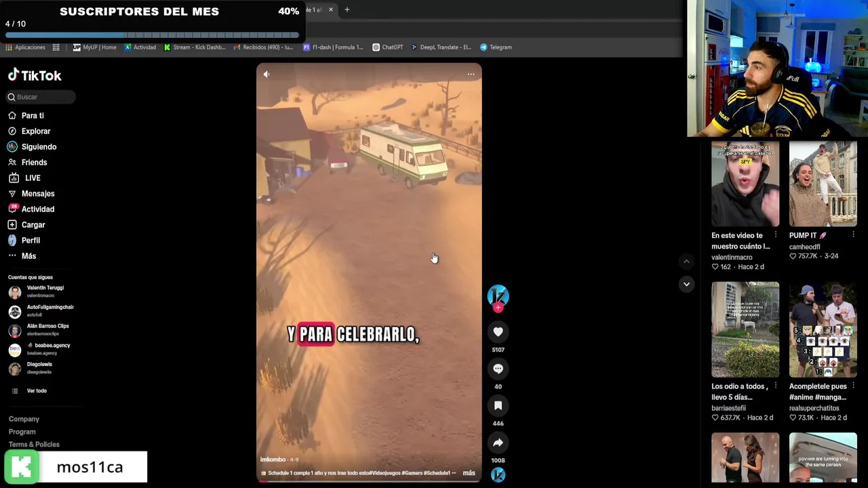Open Recibidos Gmail bookmark
This screenshot has width=868, height=488.
263,47
